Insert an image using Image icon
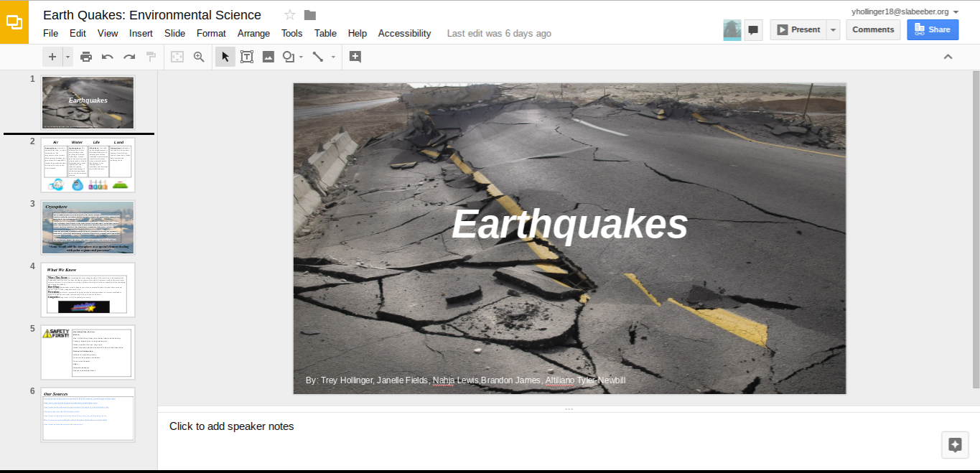Screen dimensions: 980x473 click(x=269, y=57)
